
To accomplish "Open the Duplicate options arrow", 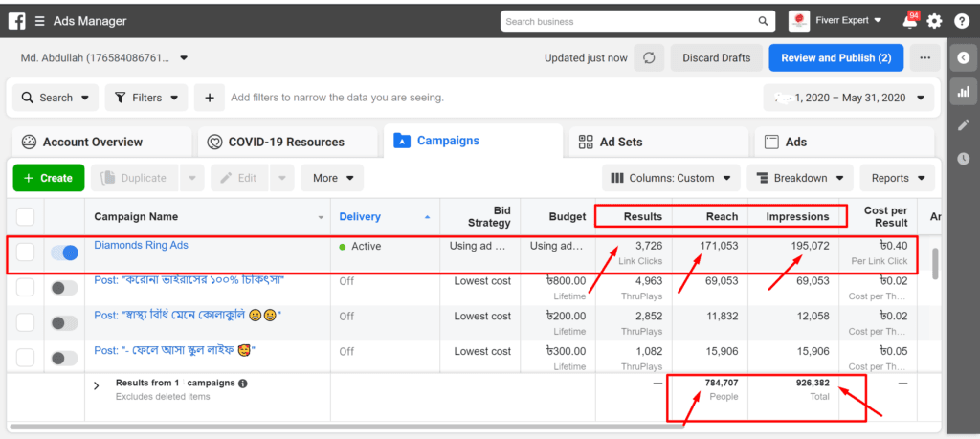I will (191, 178).
